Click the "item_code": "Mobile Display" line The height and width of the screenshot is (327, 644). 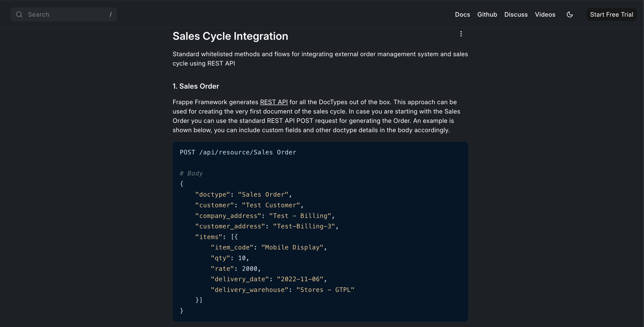[269, 247]
